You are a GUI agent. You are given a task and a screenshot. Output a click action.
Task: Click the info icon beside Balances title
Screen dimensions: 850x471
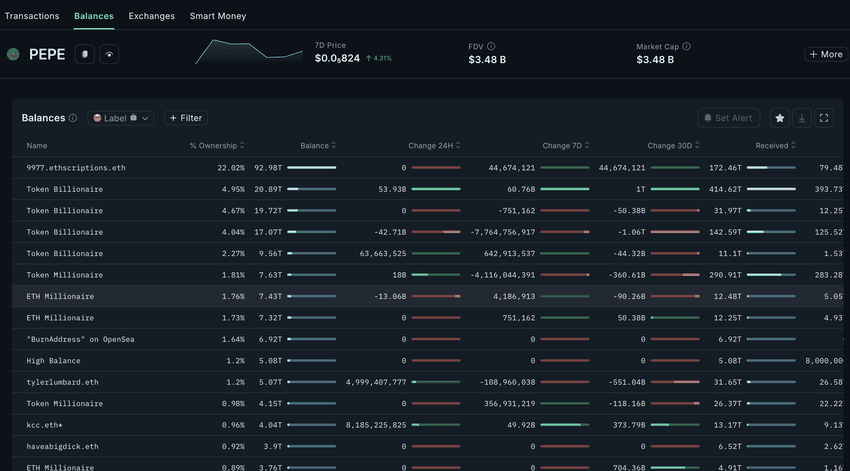point(73,118)
